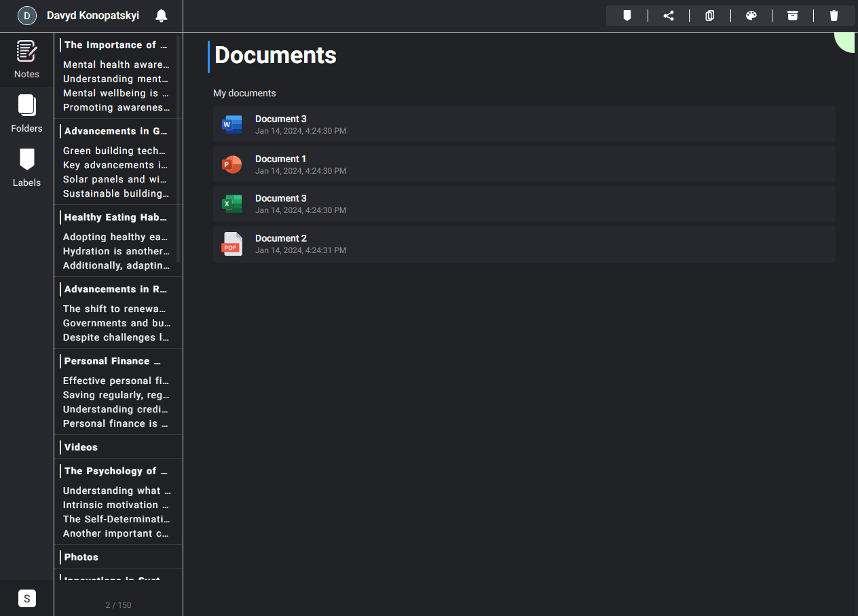The height and width of the screenshot is (616, 858).
Task: Open the color palette icon
Action: [751, 16]
